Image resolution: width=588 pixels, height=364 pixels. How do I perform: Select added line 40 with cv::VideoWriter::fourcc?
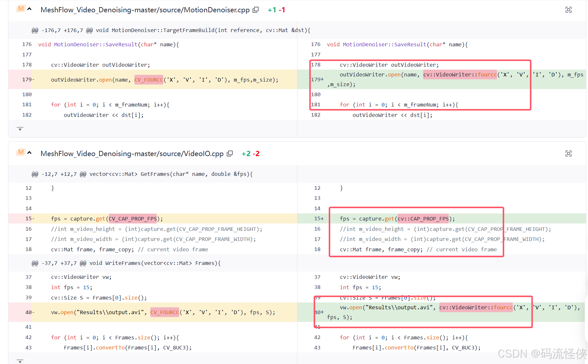click(442, 312)
